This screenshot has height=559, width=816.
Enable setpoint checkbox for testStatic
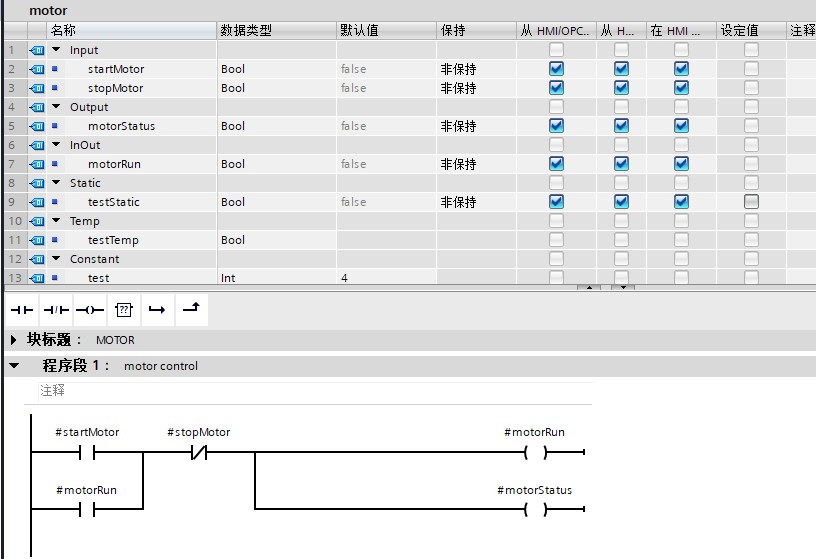click(x=751, y=202)
